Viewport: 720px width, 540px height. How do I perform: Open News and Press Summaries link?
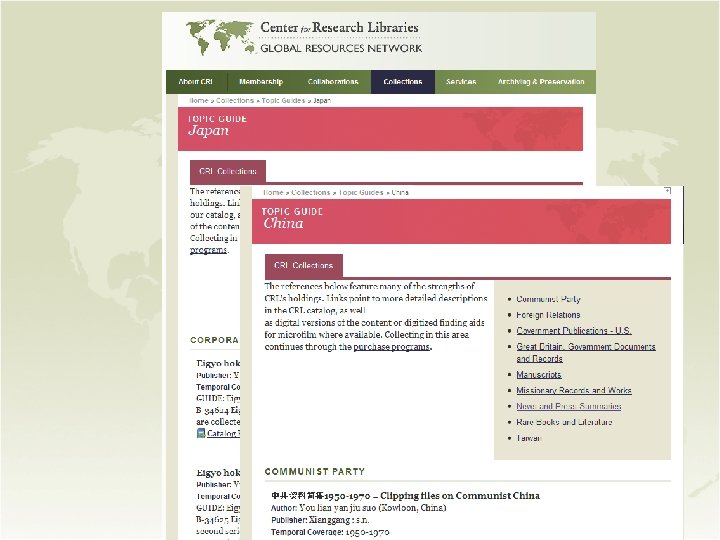click(568, 406)
